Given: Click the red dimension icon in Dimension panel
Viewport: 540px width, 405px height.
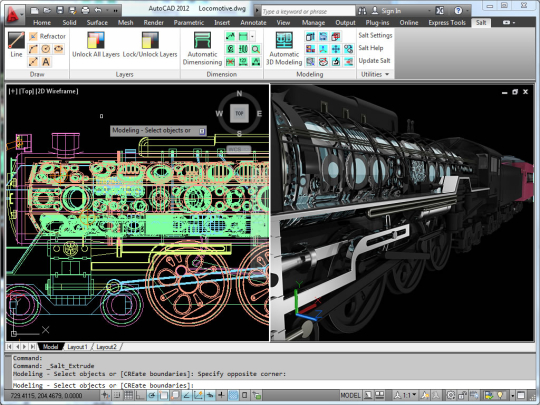Looking at the screenshot, I should (230, 62).
